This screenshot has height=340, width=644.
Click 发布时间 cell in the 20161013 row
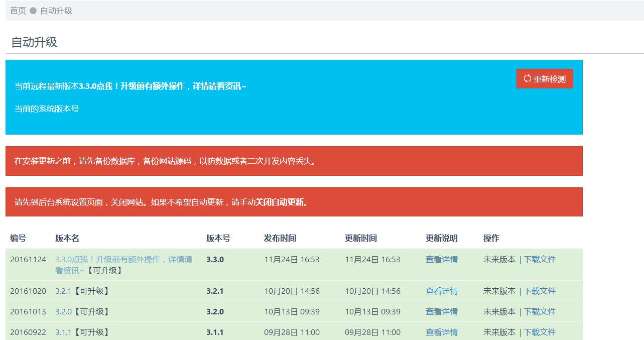click(x=292, y=311)
